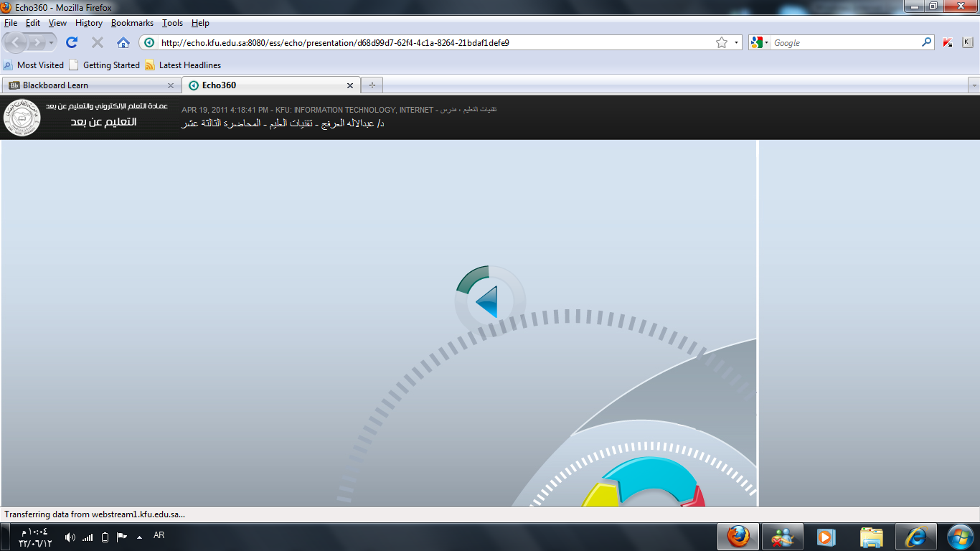Open the Edit menu

click(33, 23)
